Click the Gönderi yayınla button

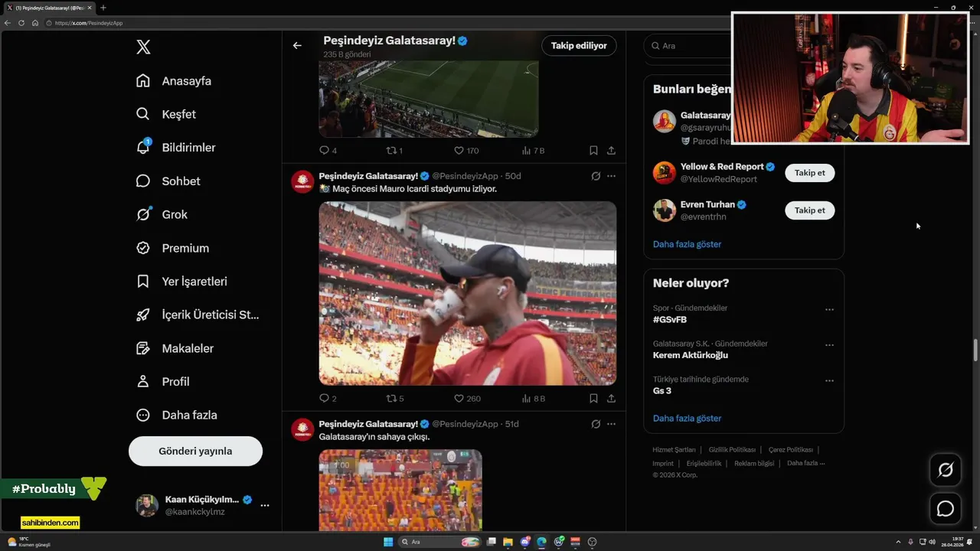195,451
